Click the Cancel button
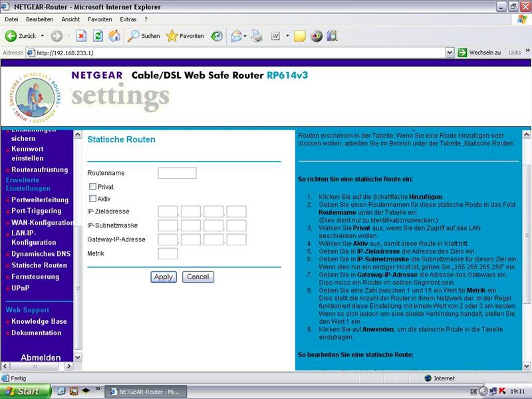Viewport: 532px width, 399px height. click(x=198, y=277)
